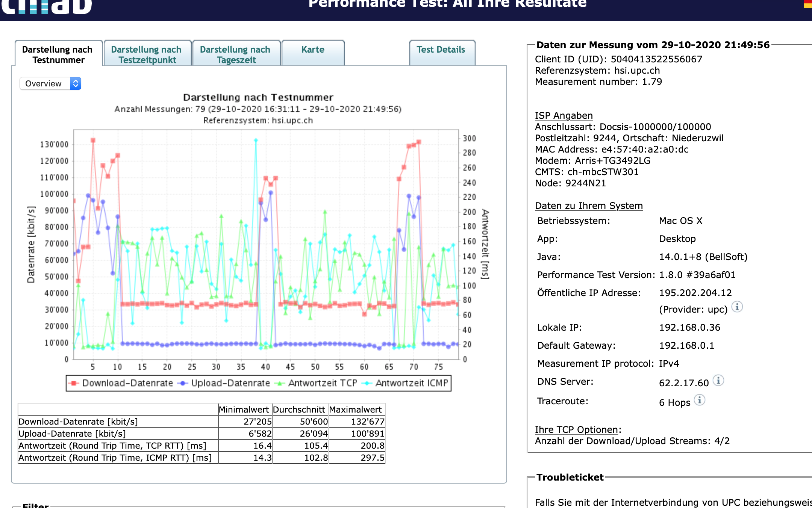
Task: Click the info icon next to 6 Hops
Action: (699, 400)
